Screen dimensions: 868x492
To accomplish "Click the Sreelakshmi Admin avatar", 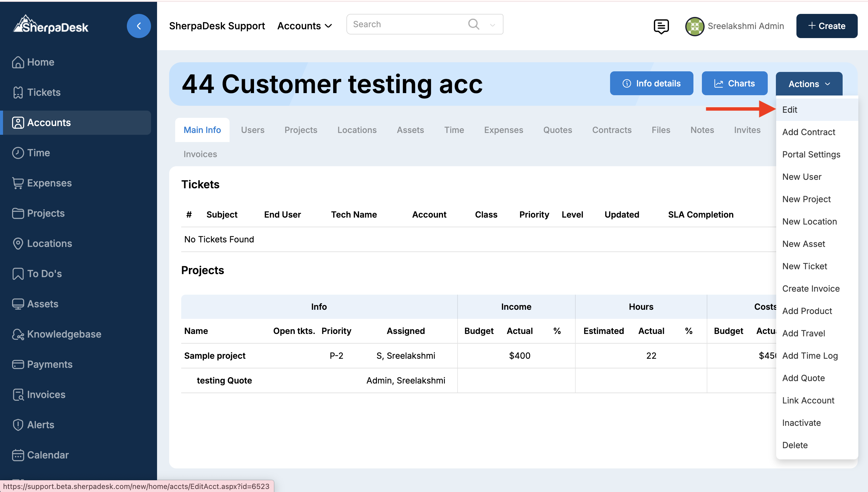I will [x=694, y=26].
